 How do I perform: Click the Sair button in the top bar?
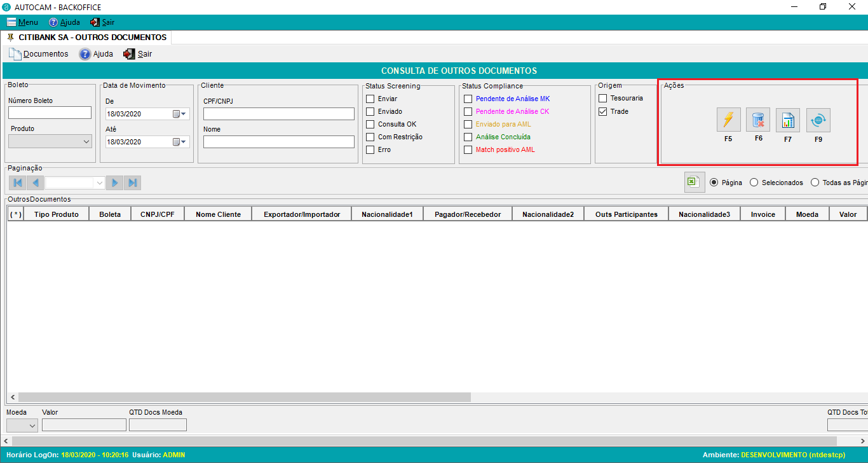(x=102, y=22)
